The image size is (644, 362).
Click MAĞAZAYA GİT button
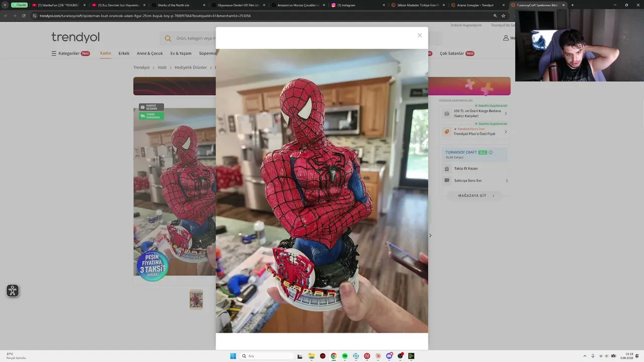pyautogui.click(x=475, y=196)
